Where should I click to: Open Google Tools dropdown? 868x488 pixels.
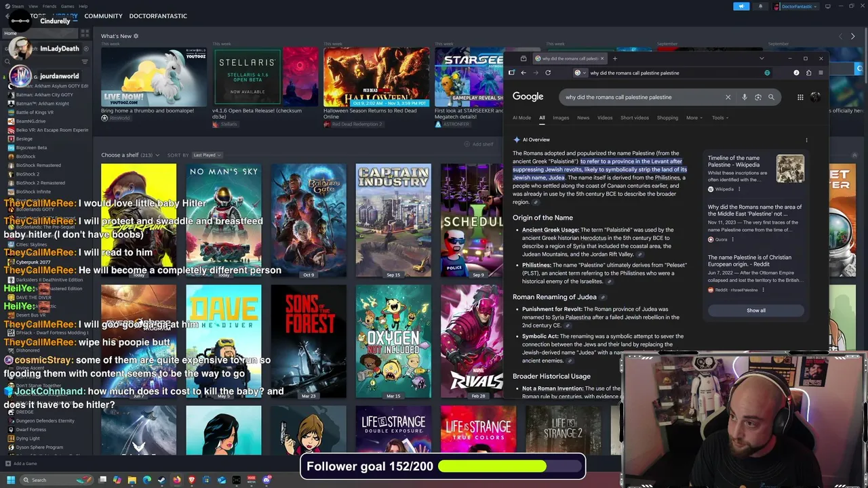point(720,118)
